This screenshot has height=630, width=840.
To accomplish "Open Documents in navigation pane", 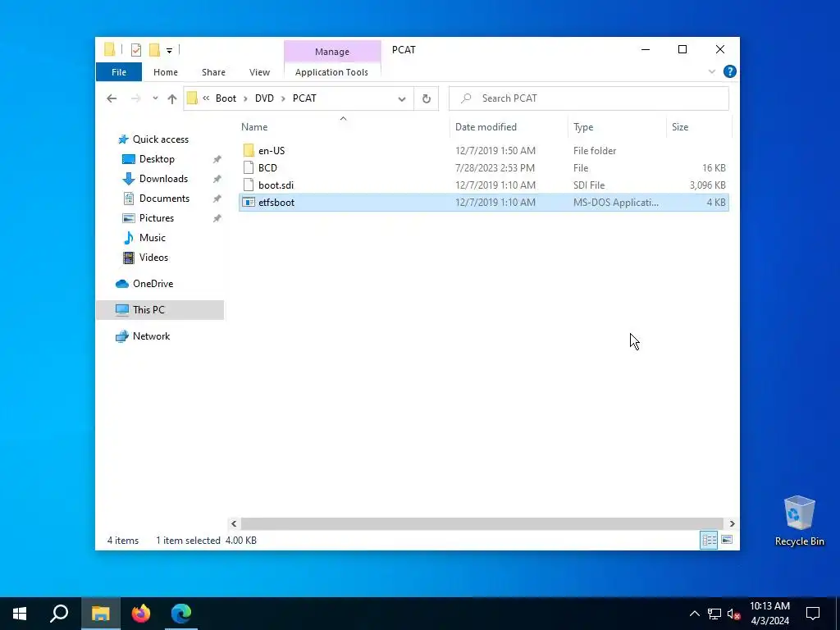I will 164,199.
